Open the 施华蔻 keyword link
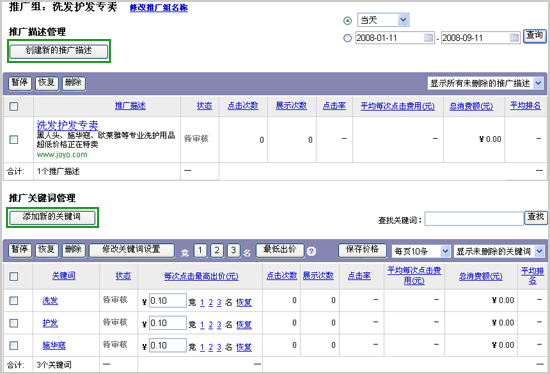The width and height of the screenshot is (550, 374). [54, 346]
